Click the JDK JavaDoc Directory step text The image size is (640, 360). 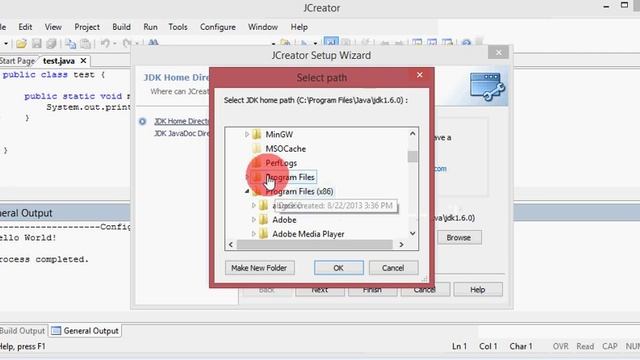(x=181, y=133)
